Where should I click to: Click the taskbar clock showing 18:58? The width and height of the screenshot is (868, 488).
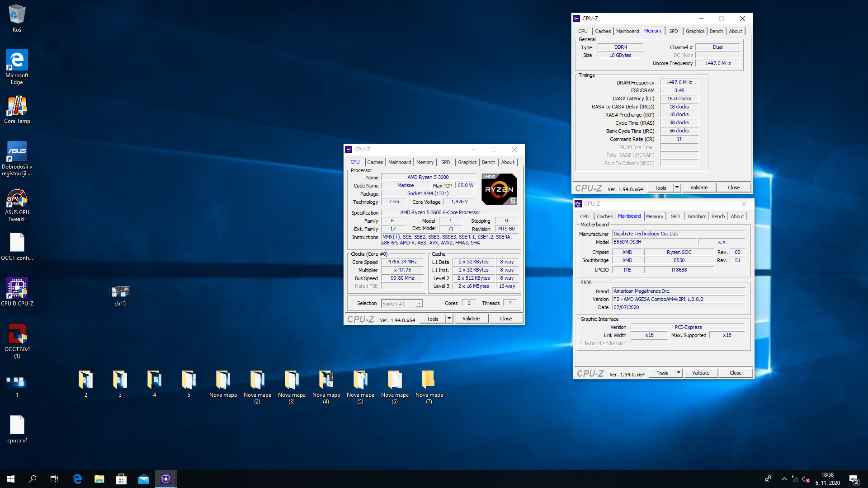pos(828,479)
